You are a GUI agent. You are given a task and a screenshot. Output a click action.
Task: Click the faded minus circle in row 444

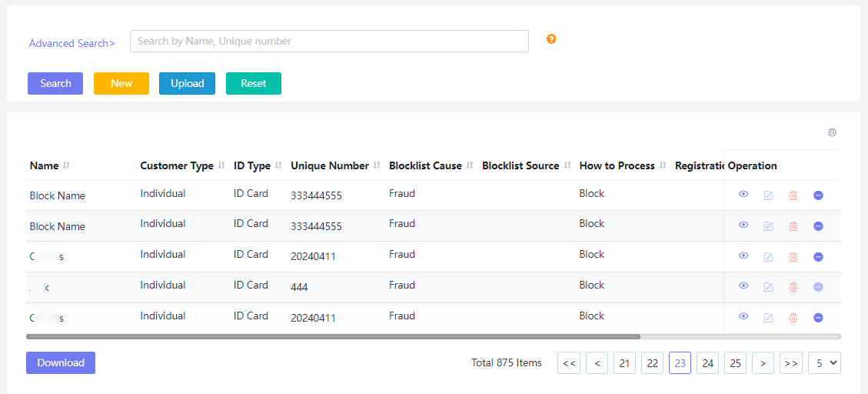(x=818, y=287)
